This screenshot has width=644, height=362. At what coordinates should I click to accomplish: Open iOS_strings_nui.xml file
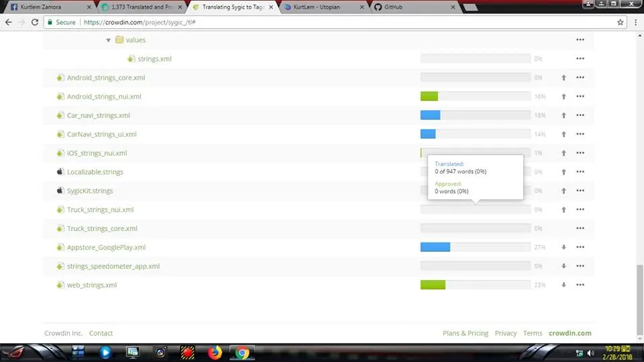point(97,153)
